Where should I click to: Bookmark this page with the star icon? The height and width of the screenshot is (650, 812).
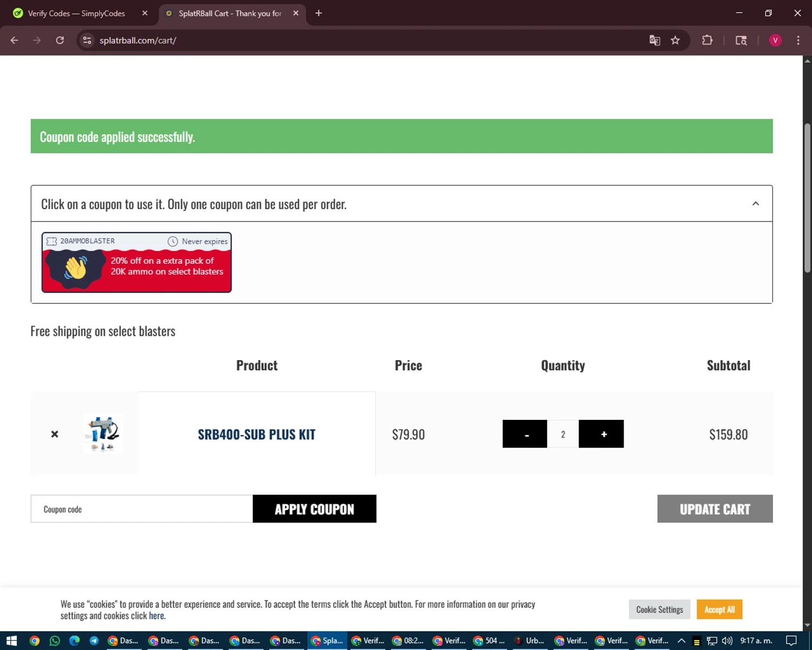click(x=675, y=40)
